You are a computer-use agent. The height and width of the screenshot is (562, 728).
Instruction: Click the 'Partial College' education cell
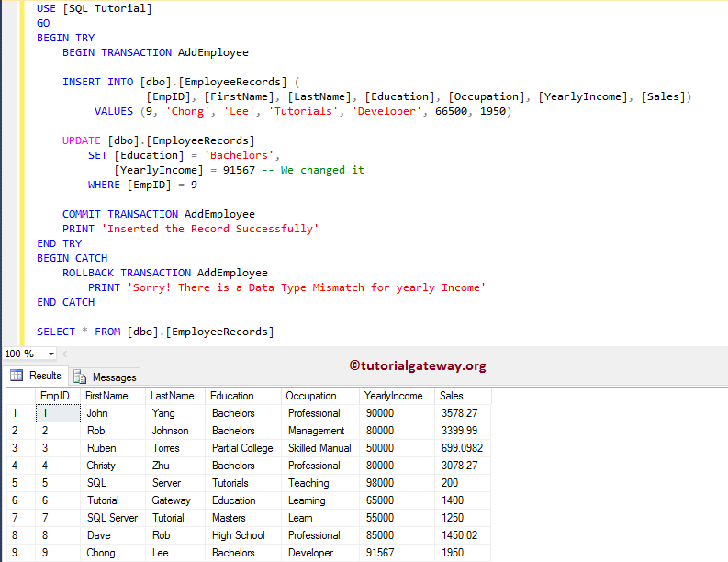[242, 448]
